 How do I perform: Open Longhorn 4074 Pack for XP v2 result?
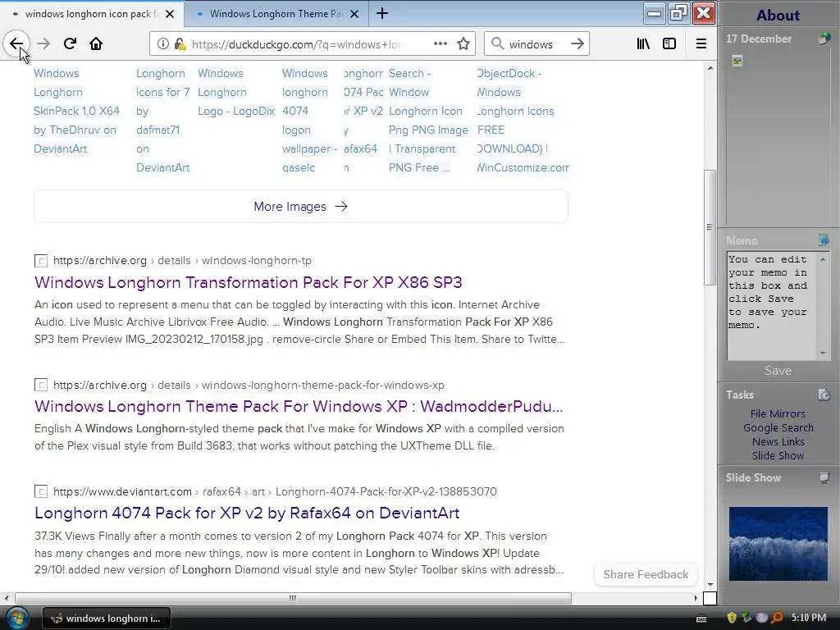pyautogui.click(x=247, y=513)
